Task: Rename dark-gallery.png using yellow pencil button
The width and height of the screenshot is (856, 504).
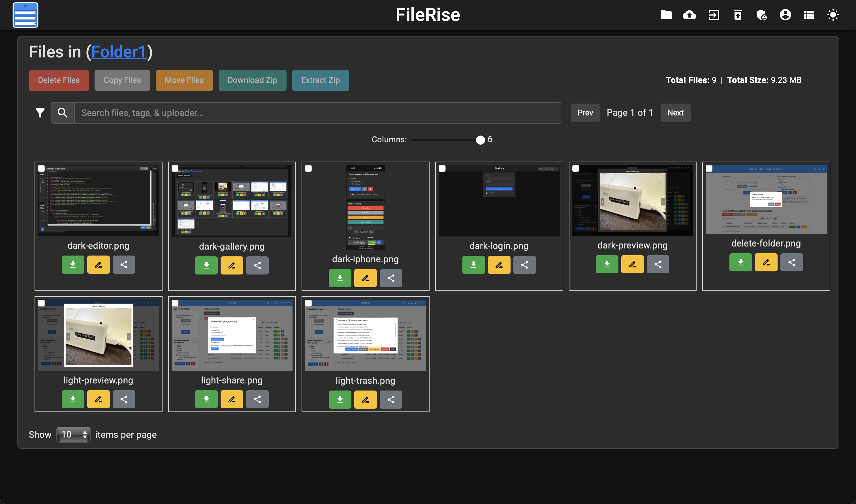Action: click(232, 265)
